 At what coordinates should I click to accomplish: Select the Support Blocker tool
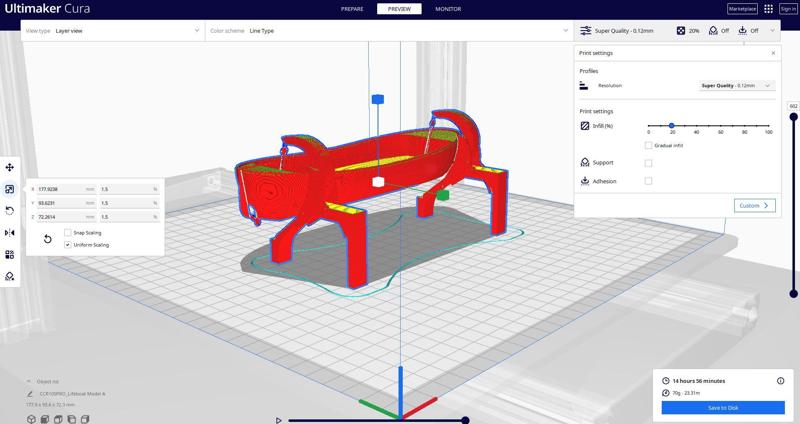9,276
